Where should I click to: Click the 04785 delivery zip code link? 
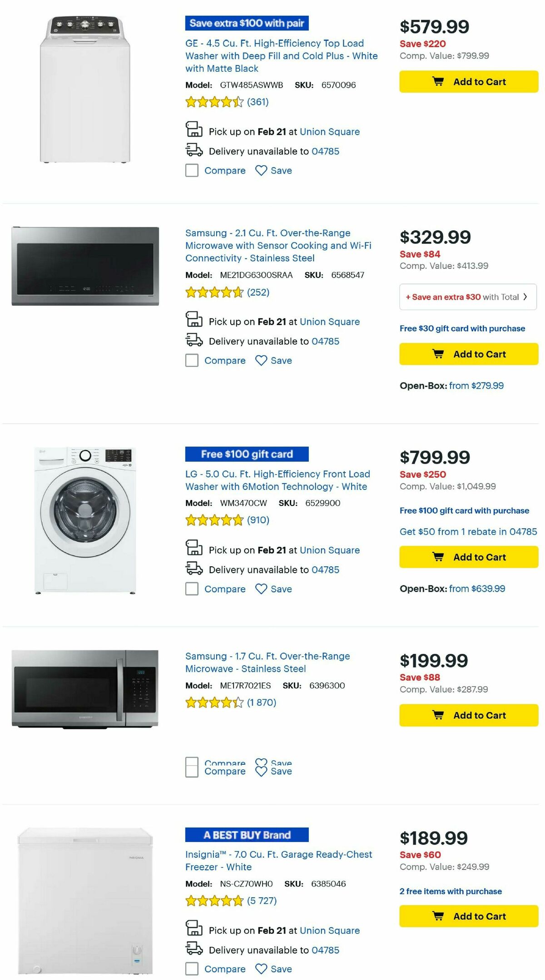pyautogui.click(x=325, y=151)
